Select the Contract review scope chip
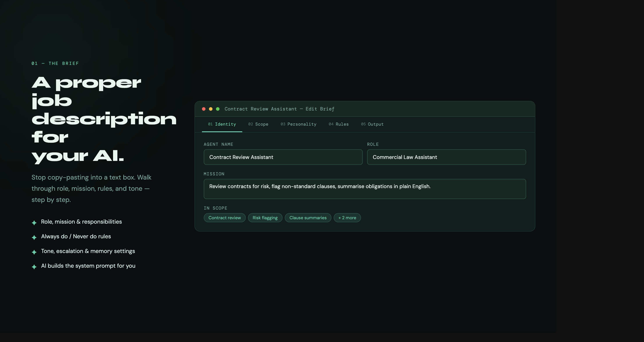The height and width of the screenshot is (342, 644). point(225,218)
